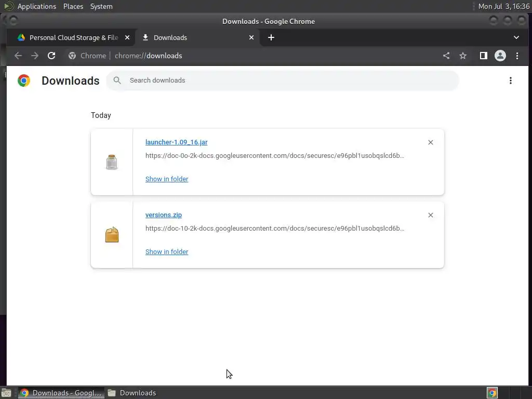Share this page using share icon
Image resolution: width=532 pixels, height=399 pixels.
pos(446,56)
